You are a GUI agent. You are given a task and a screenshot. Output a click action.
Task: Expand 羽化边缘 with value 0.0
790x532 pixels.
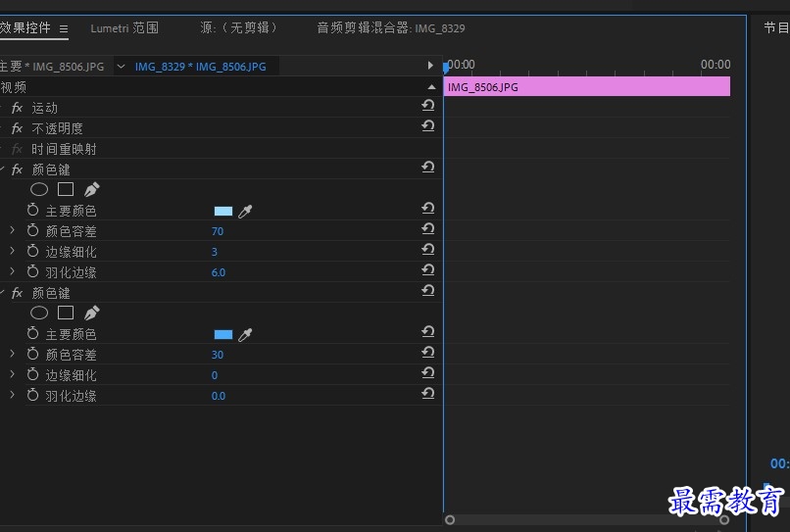12,396
